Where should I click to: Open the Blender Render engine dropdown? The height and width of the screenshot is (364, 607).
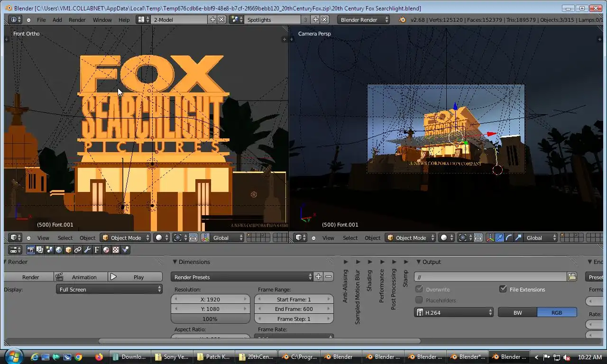(x=364, y=19)
